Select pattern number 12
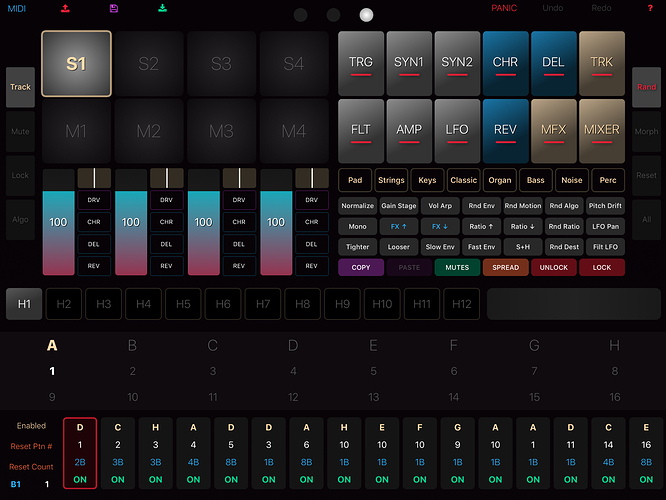 click(x=293, y=397)
